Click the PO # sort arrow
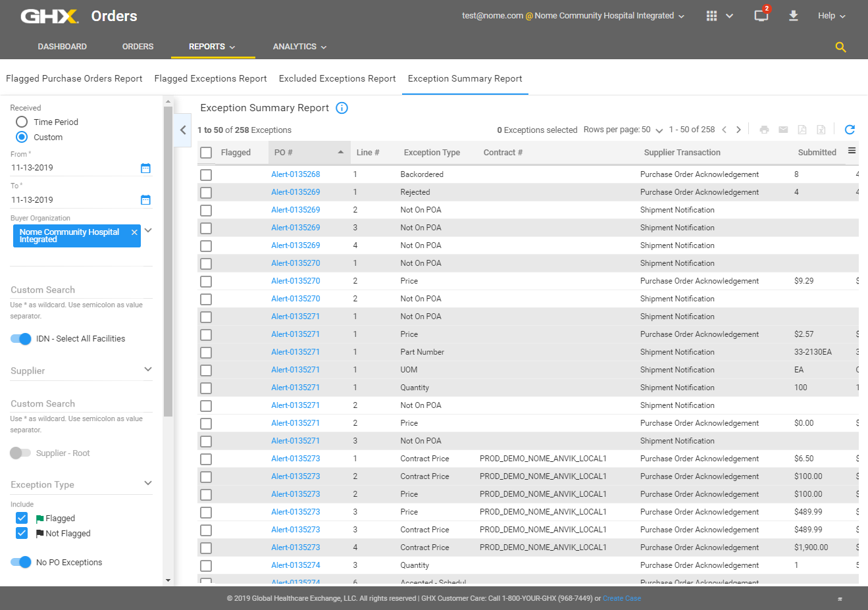Image resolution: width=868 pixels, height=610 pixels. coord(340,152)
